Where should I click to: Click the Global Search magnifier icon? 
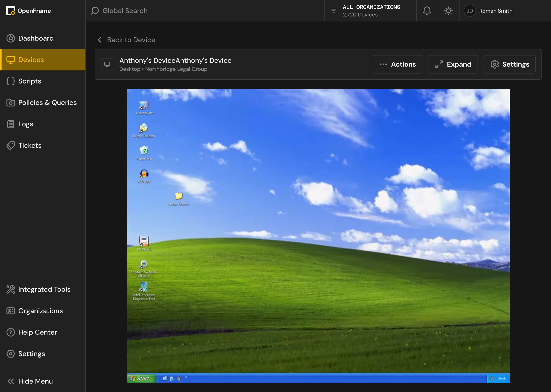coord(95,11)
